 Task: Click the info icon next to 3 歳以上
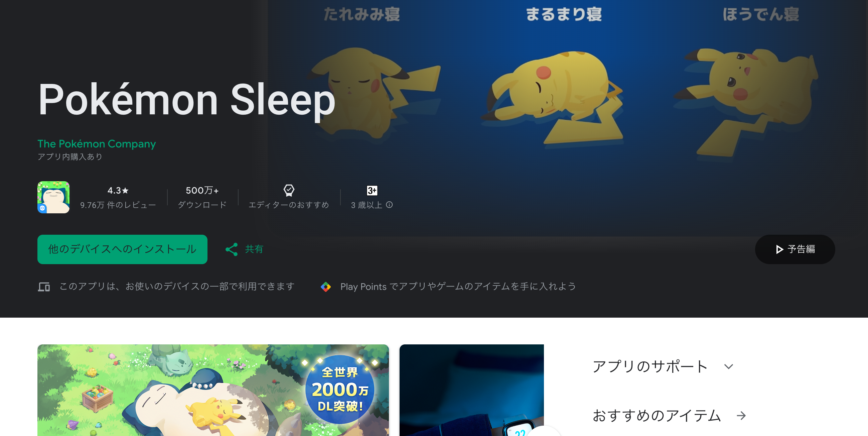(x=389, y=205)
